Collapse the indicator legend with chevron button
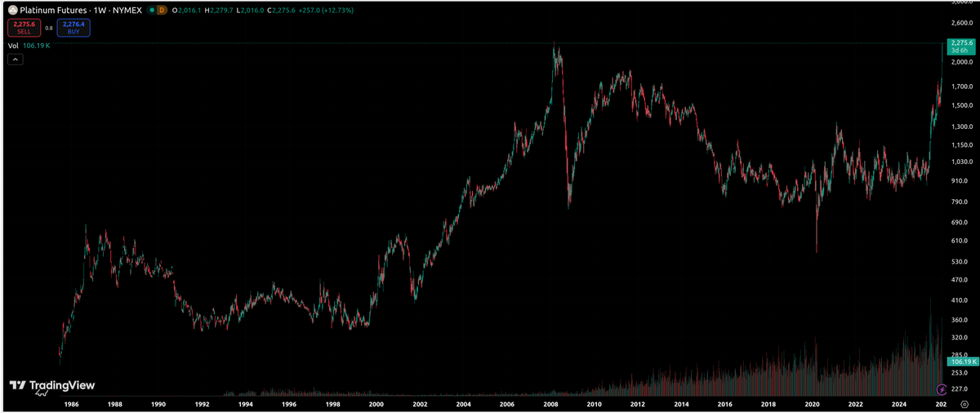 pos(16,60)
